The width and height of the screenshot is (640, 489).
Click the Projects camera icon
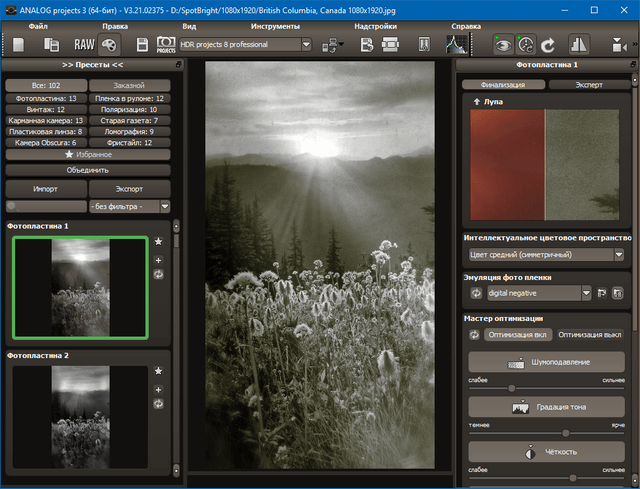pos(166,44)
